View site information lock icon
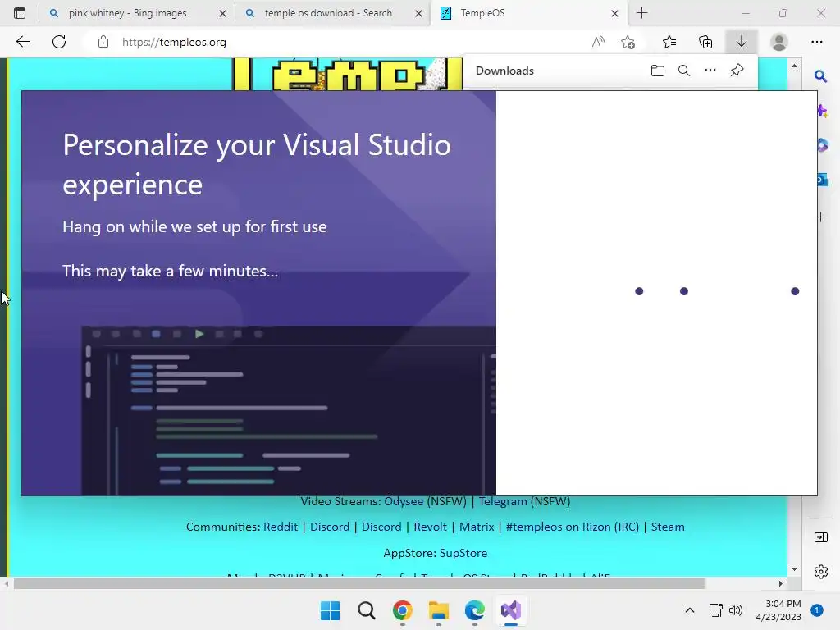This screenshot has width=840, height=630. coord(103,42)
